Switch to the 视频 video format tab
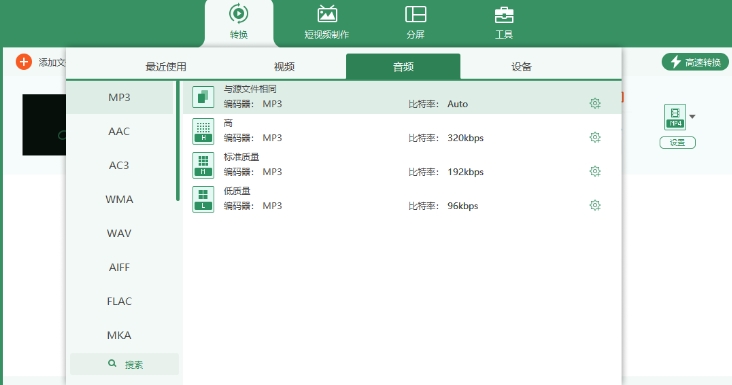Image resolution: width=732 pixels, height=385 pixels. click(284, 67)
